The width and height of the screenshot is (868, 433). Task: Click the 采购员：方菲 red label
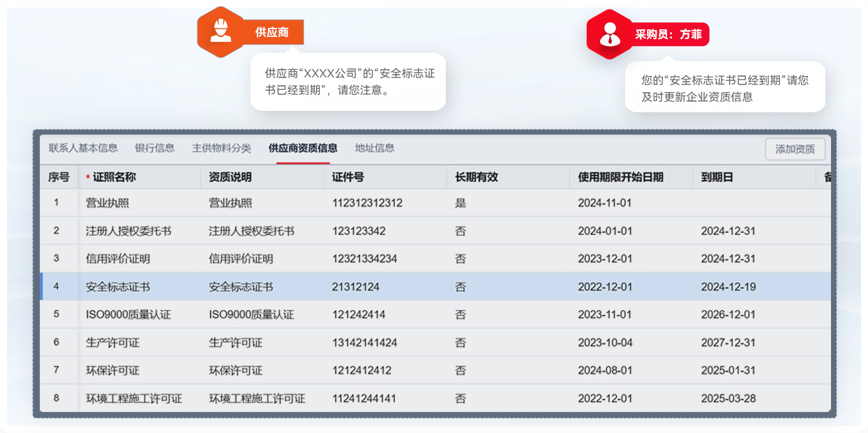point(668,34)
